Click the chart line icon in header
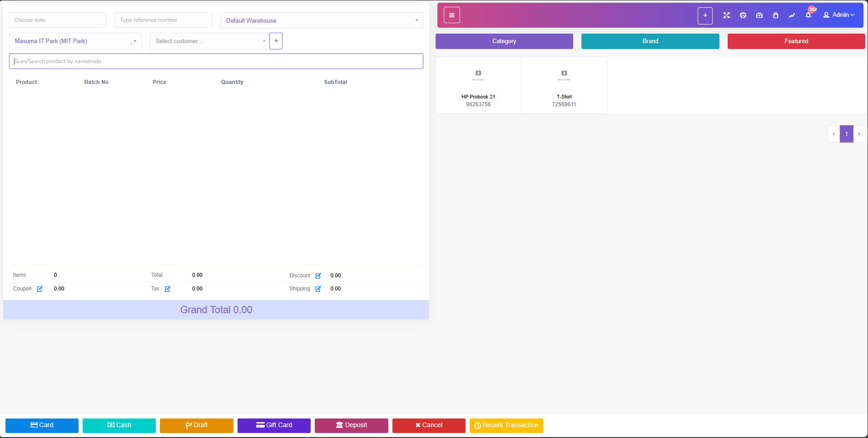This screenshot has width=868, height=438. tap(792, 15)
